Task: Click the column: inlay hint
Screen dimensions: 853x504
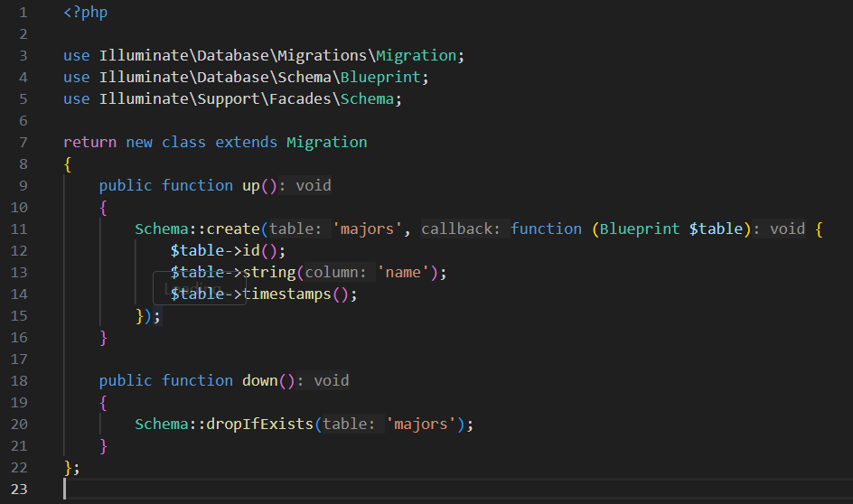Action: coord(336,272)
